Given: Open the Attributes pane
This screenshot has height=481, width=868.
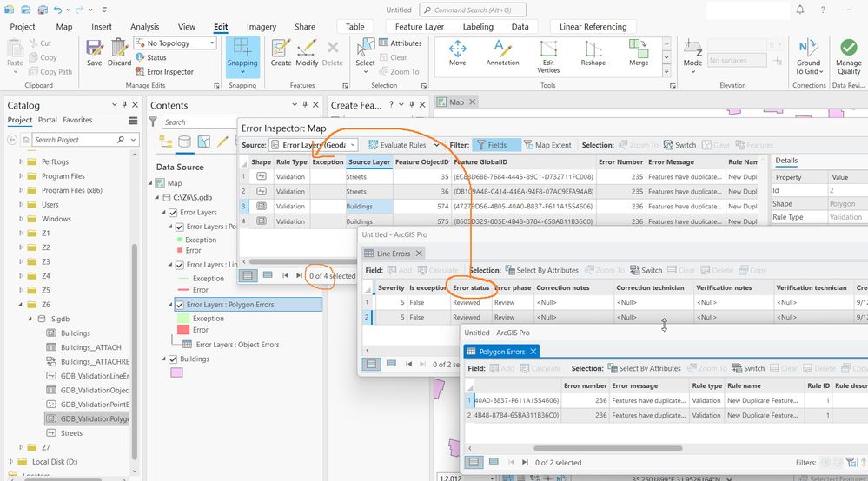Looking at the screenshot, I should coord(401,43).
